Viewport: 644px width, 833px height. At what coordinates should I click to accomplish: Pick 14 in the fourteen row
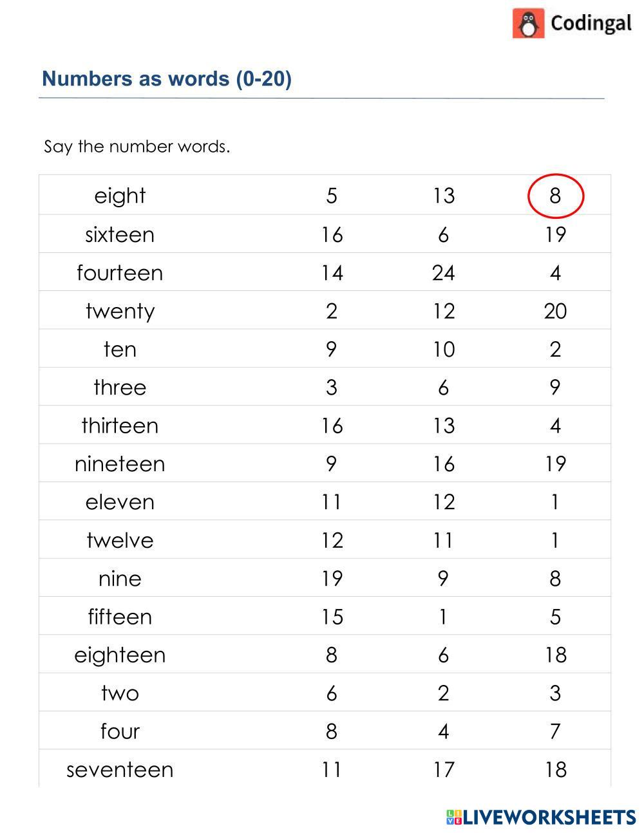point(332,273)
